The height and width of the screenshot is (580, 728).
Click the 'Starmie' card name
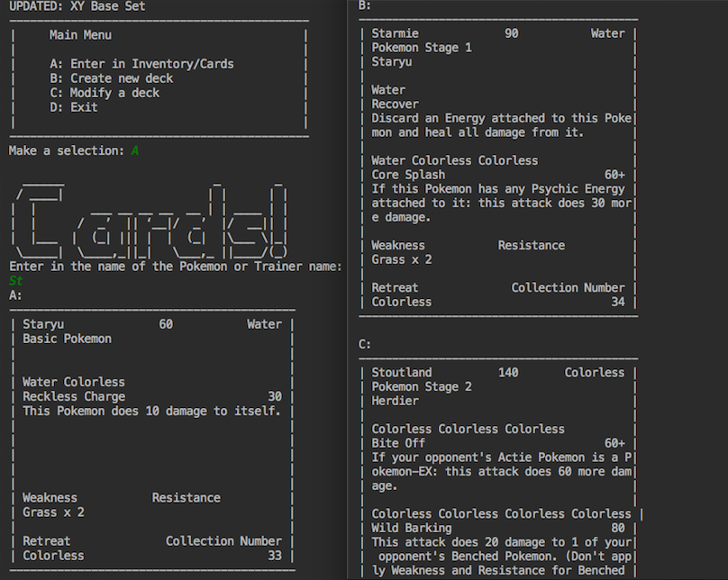point(396,33)
